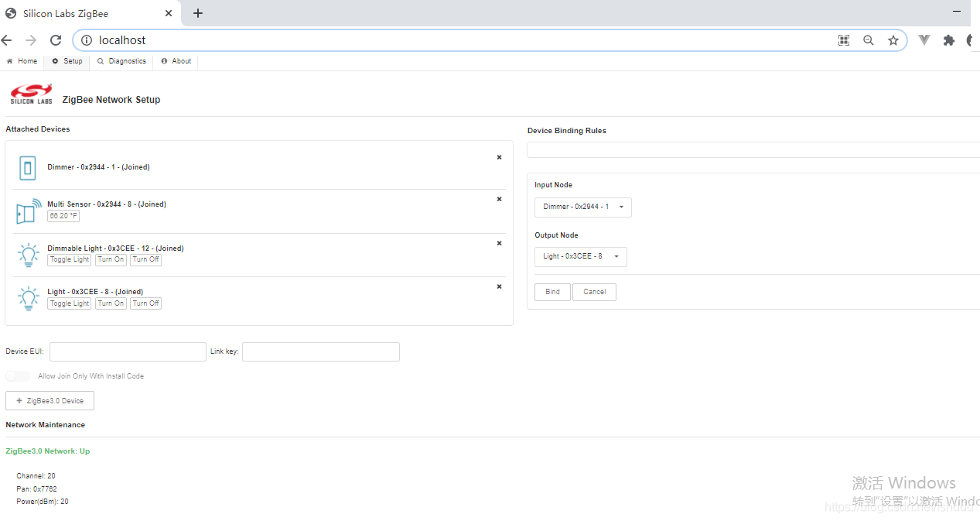Click the Device EUI input field
Screen dimensions: 980x521
pos(128,351)
